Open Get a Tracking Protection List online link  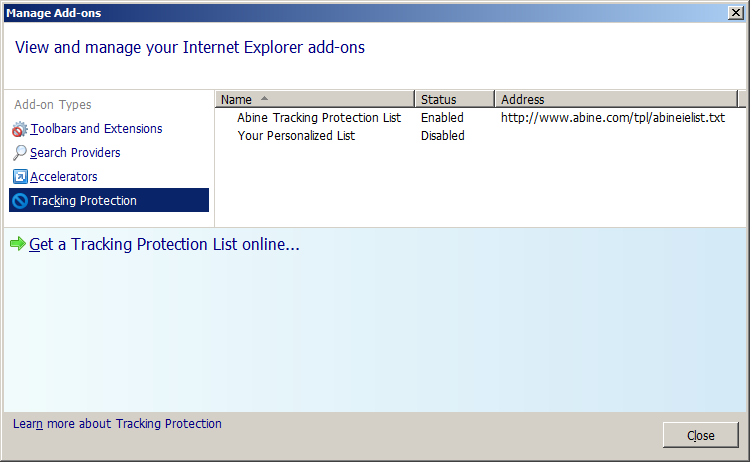[164, 244]
